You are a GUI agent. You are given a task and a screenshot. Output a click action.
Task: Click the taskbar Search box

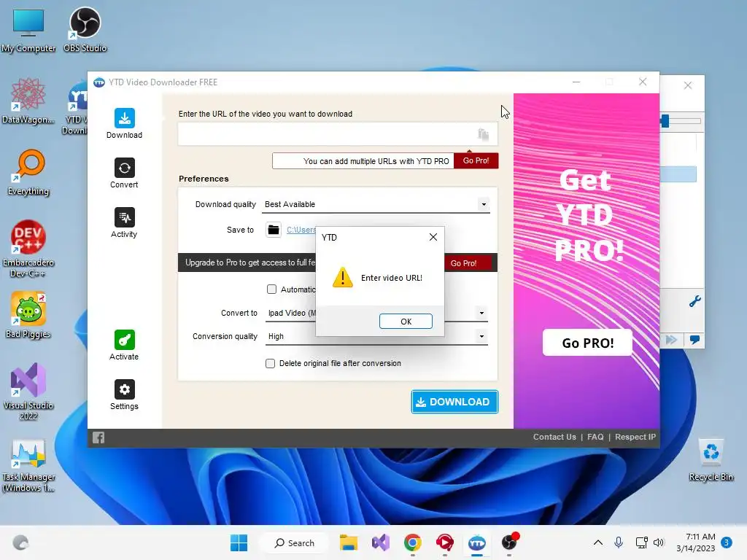coord(295,542)
